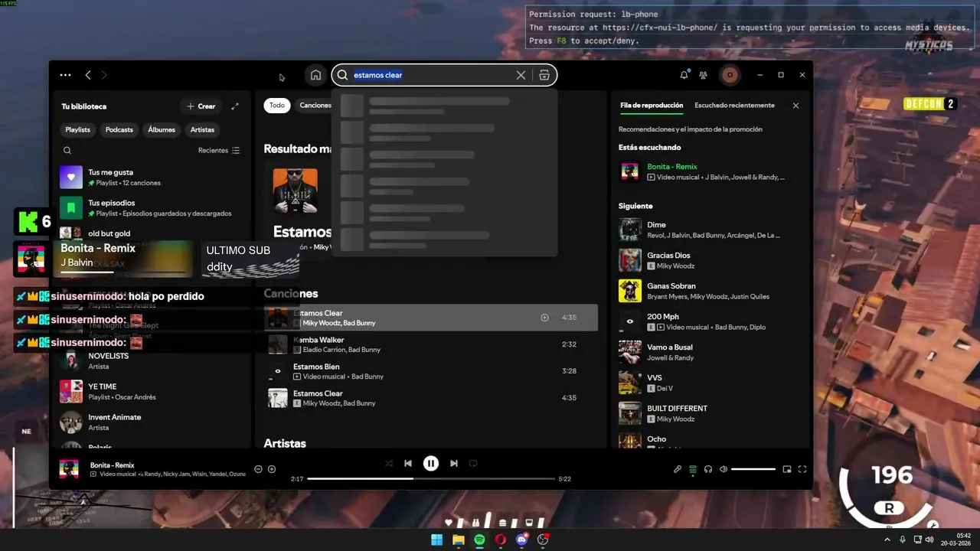Play 200 Mph from the queue
The width and height of the screenshot is (980, 551).
tap(708, 321)
